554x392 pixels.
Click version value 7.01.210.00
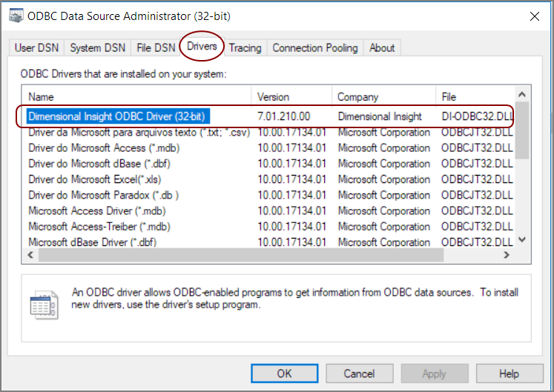(284, 116)
